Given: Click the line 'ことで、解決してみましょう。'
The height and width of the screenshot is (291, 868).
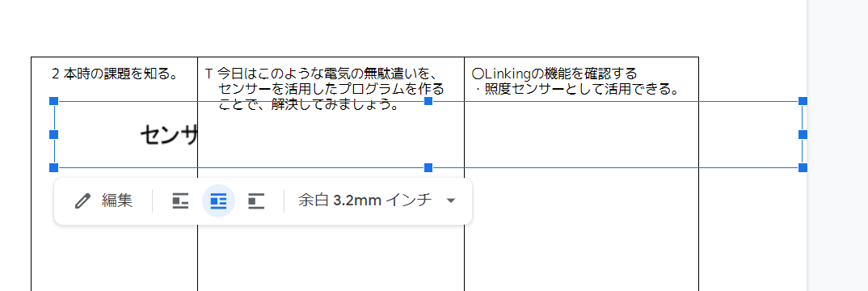Looking at the screenshot, I should (309, 104).
